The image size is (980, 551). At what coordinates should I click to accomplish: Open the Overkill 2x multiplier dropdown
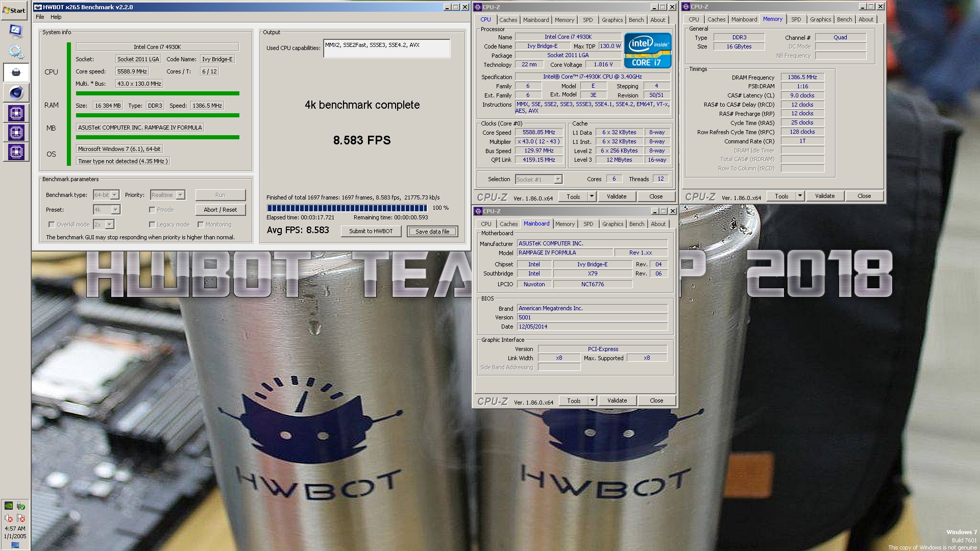point(109,224)
